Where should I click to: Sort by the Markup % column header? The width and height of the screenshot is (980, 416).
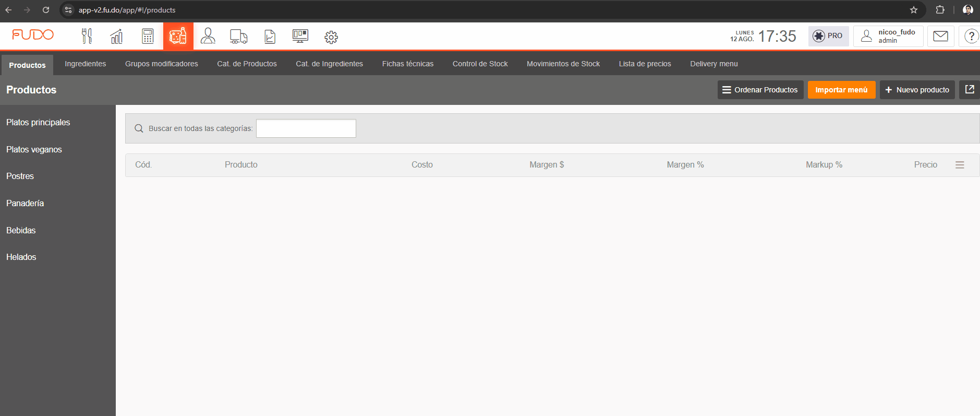(824, 164)
